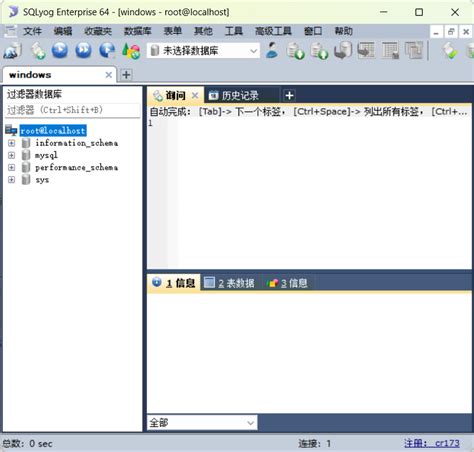Click the 注册: cr173 registration link
Image resolution: width=474 pixels, height=452 pixels.
pos(432,443)
